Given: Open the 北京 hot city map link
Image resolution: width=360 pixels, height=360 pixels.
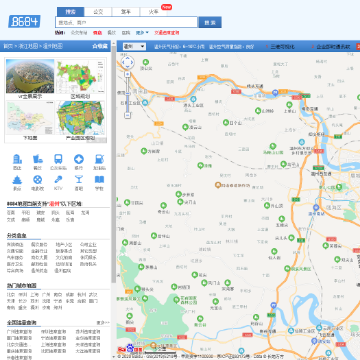Looking at the screenshot, I should [11, 295].
